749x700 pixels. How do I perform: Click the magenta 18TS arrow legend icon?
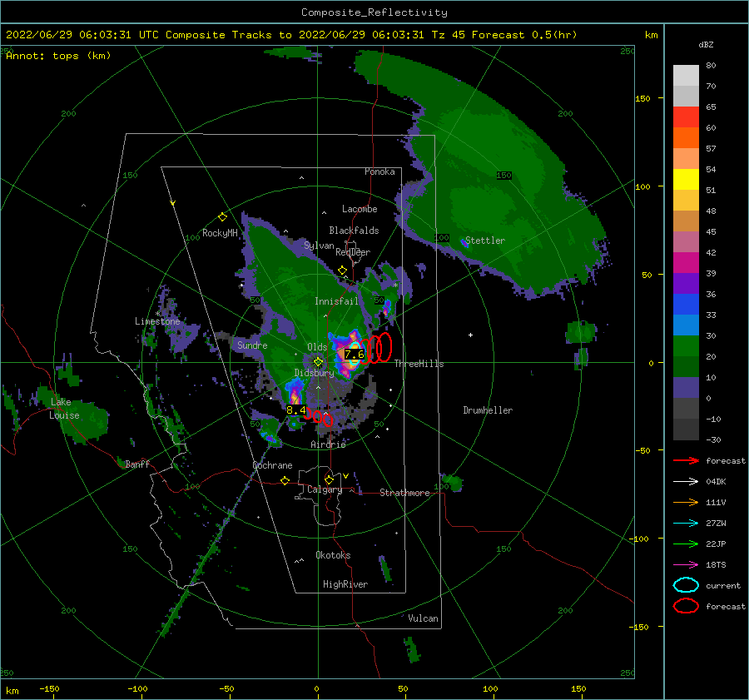[686, 565]
